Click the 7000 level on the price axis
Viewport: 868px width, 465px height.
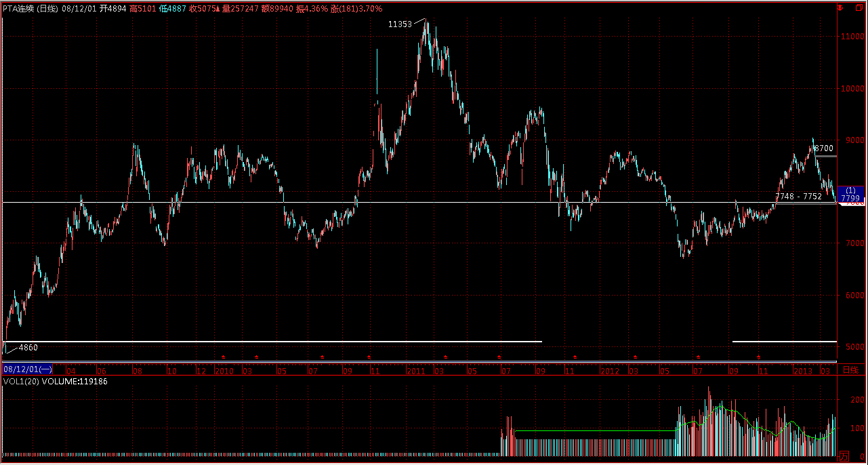[x=854, y=243]
